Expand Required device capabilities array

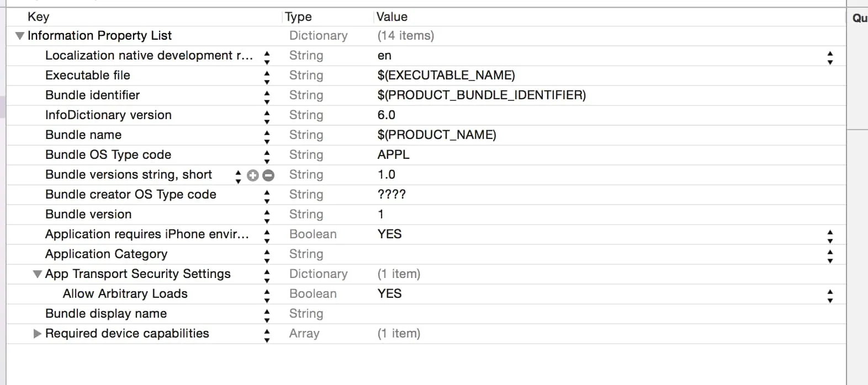38,334
